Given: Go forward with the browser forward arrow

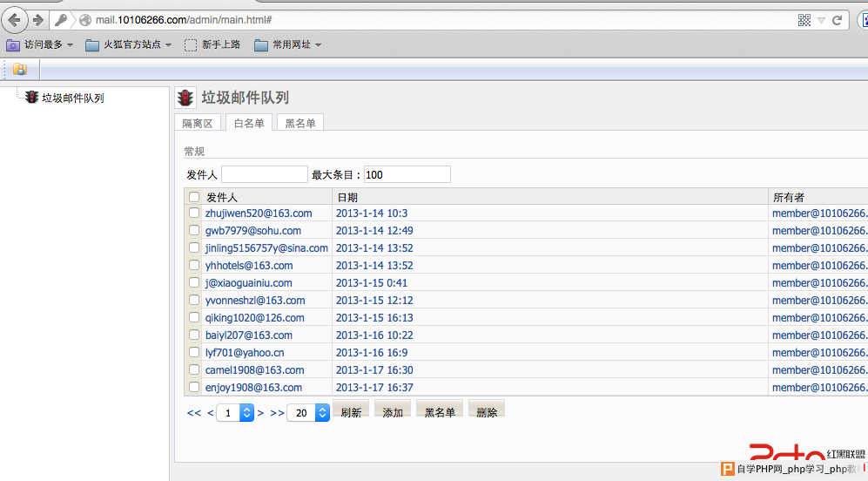Looking at the screenshot, I should tap(37, 21).
